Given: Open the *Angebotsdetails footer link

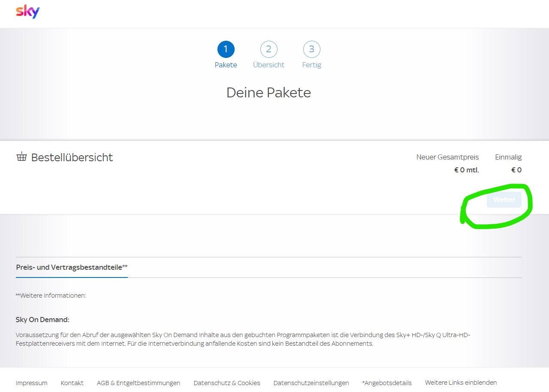Looking at the screenshot, I should pos(387,383).
